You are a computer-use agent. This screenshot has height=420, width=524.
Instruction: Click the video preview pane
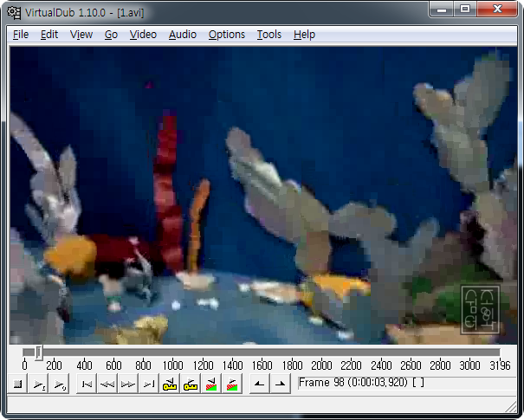263,196
